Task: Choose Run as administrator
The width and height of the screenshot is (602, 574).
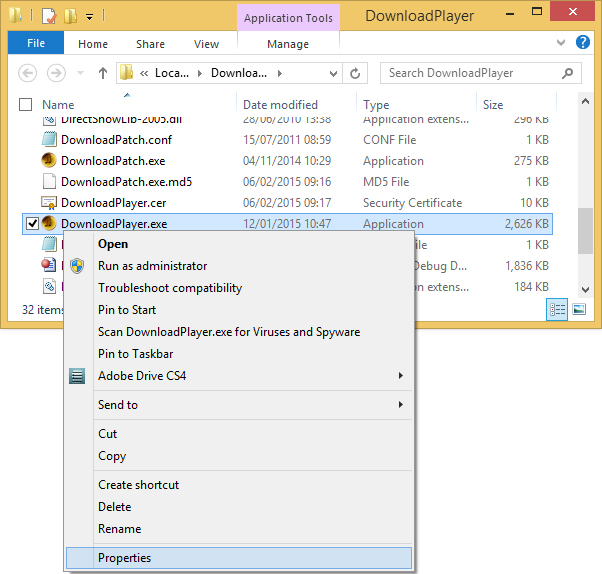Action: click(240, 266)
